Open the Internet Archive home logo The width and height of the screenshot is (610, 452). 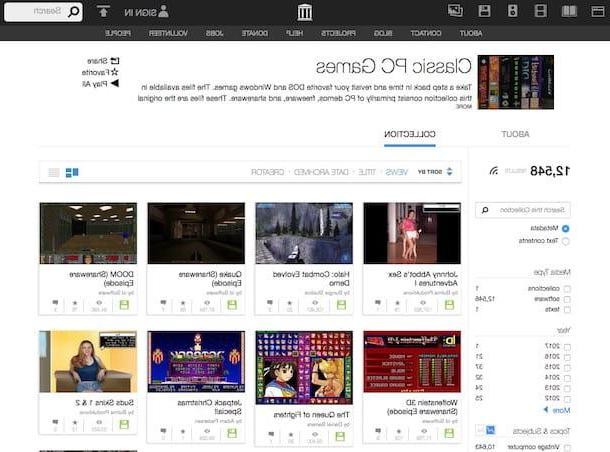coord(305,12)
